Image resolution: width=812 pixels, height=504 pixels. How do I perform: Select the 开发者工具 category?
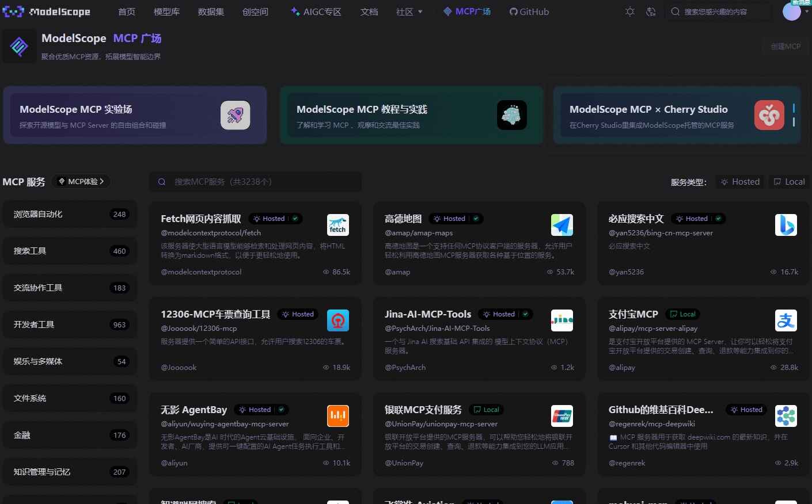(70, 324)
